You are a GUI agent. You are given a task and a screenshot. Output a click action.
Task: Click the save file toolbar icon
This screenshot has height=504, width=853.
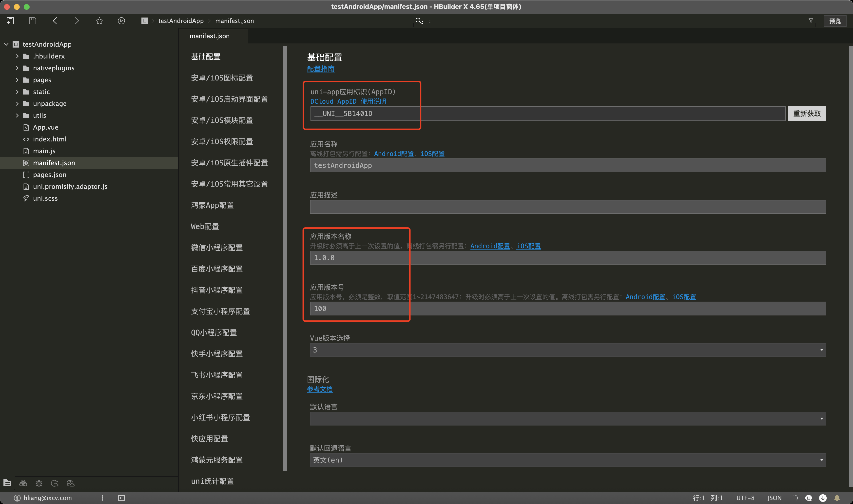click(x=32, y=21)
